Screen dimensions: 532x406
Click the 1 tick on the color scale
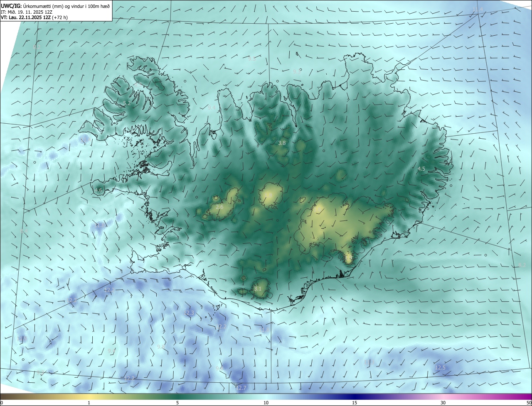(x=89, y=403)
